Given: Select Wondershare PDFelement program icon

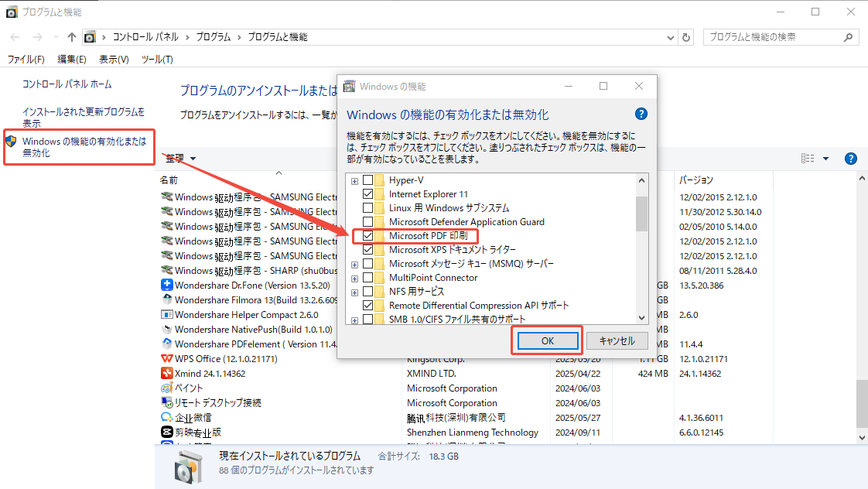Looking at the screenshot, I should click(x=166, y=344).
